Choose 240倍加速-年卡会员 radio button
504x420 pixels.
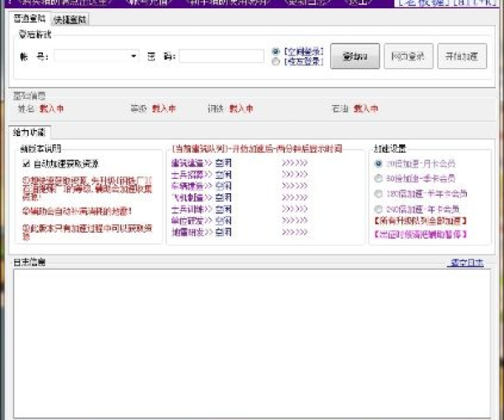(x=378, y=209)
